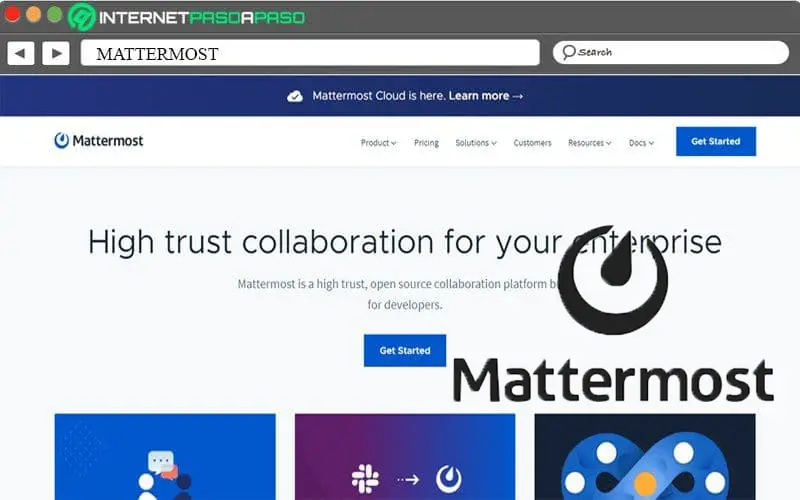Image resolution: width=800 pixels, height=500 pixels.
Task: Open the purple Slack to Mattermost card
Action: pos(405,457)
